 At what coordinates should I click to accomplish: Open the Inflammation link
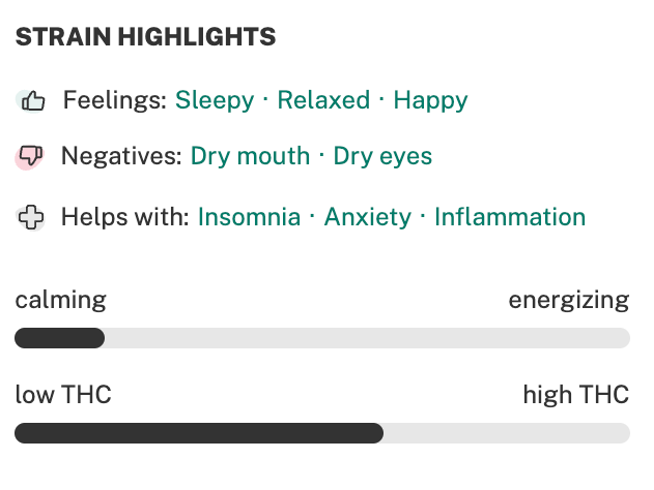tap(510, 217)
